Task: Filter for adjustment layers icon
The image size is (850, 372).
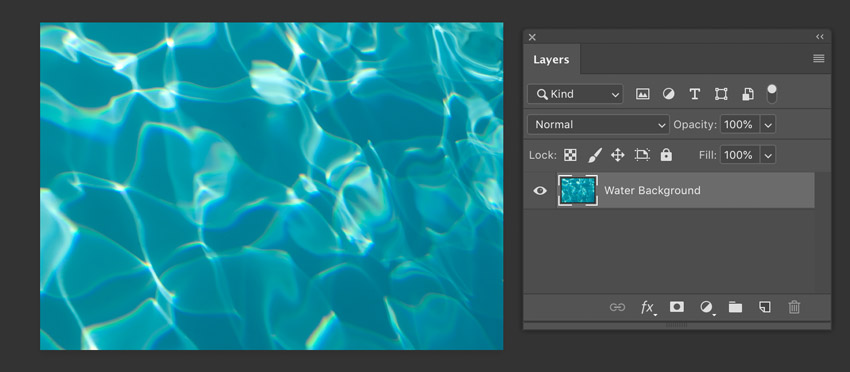Action: (668, 94)
